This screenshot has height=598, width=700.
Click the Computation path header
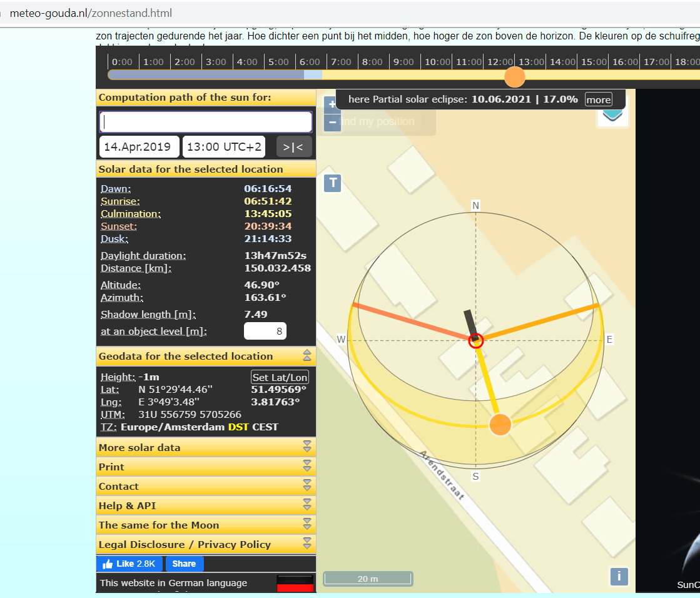206,98
